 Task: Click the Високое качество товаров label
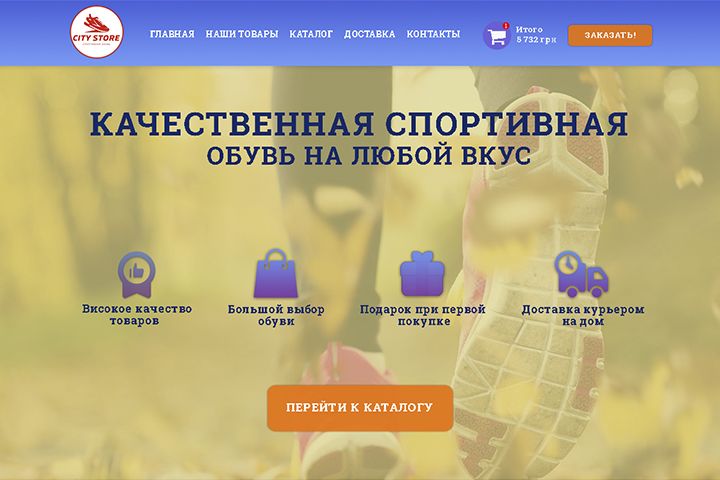coord(137,315)
